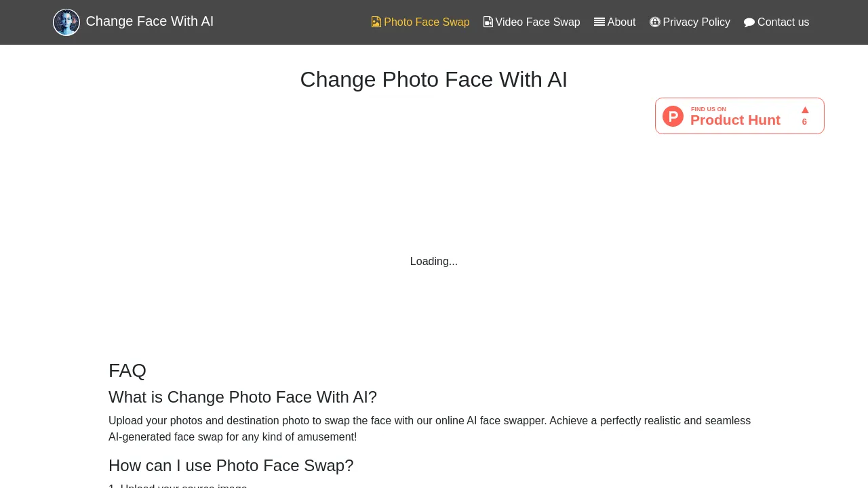The width and height of the screenshot is (868, 488).
Task: Click the Product Hunt badge
Action: (739, 116)
